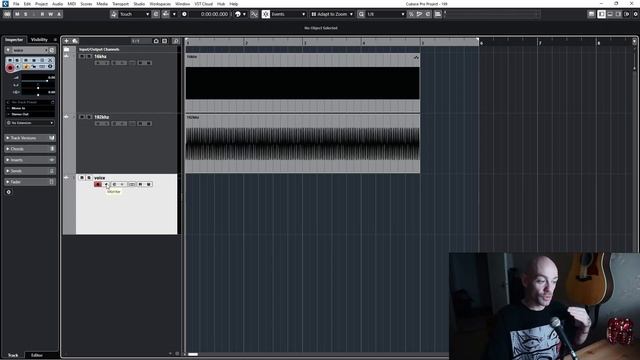
Task: Open the Project menu
Action: [41, 4]
